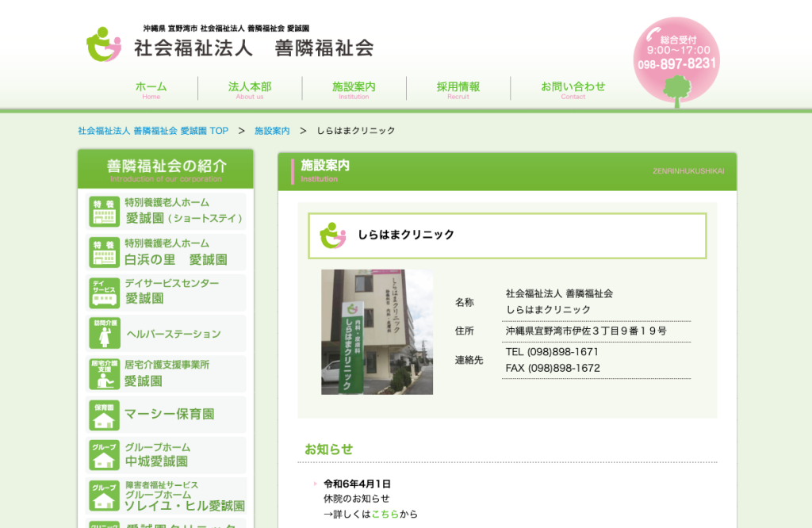Click the logo icon beside しらはまクリニック heading
This screenshot has height=528, width=812.
click(x=332, y=235)
